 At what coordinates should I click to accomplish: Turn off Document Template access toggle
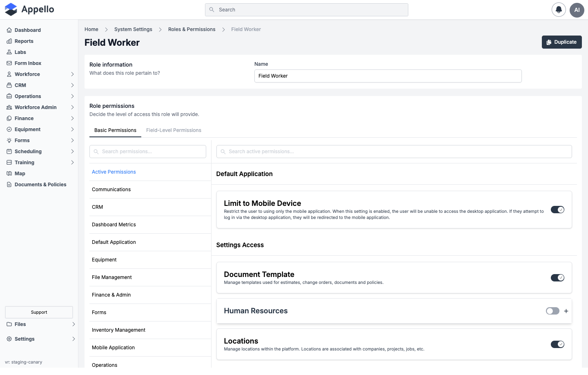[557, 278]
